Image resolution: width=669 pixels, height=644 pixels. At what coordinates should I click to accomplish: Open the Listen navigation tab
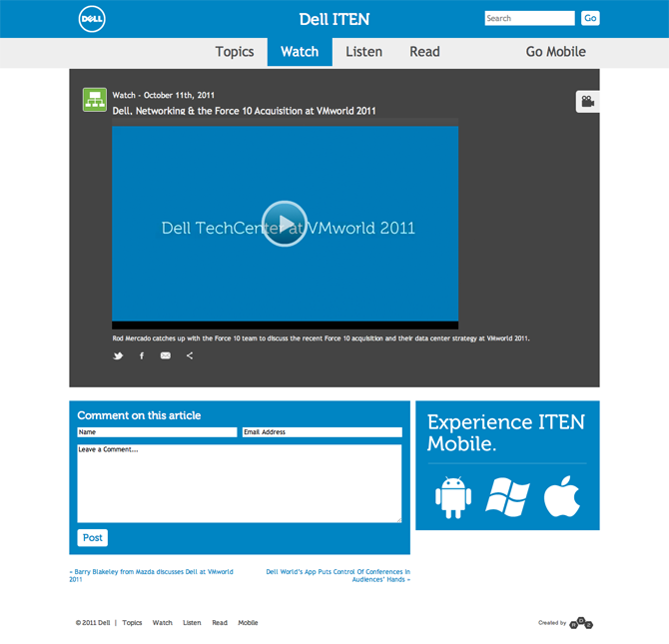(x=363, y=52)
